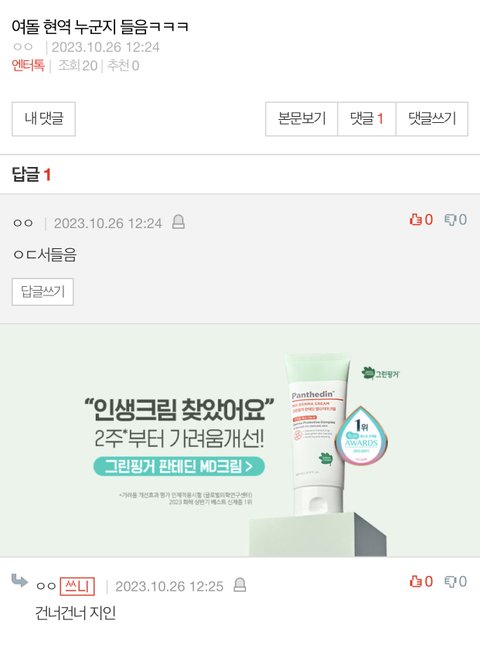Click the reply arrow icon before 쓰니 comment
The image size is (480, 648).
click(x=19, y=581)
